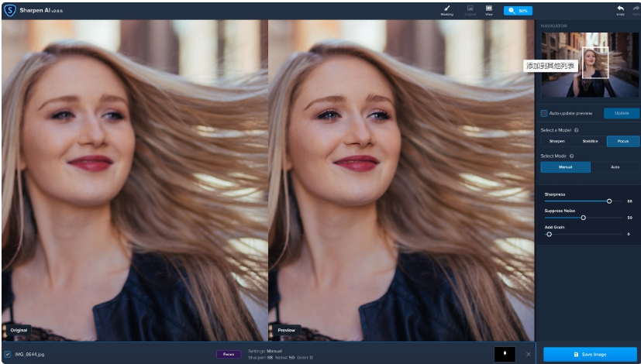Show the Original image view
This screenshot has height=364, width=641.
470,11
